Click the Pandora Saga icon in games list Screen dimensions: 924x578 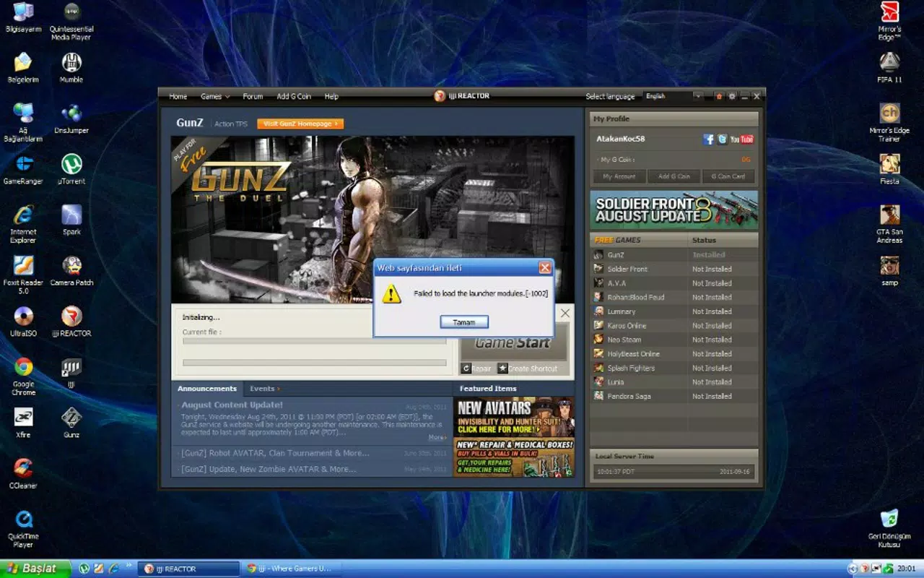[x=598, y=396]
